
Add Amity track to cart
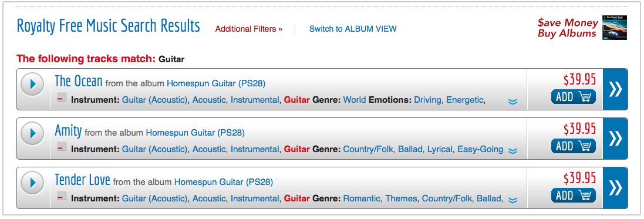point(574,146)
